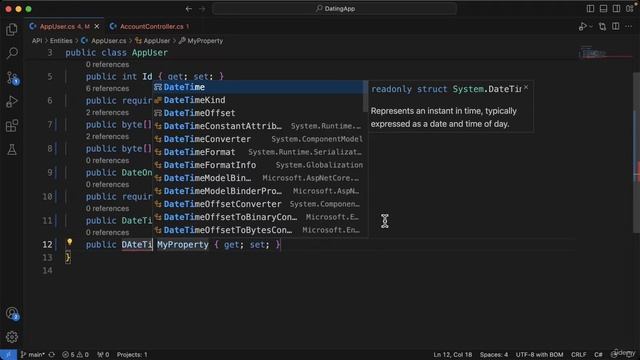Open the Manage settings gear

coord(12,337)
